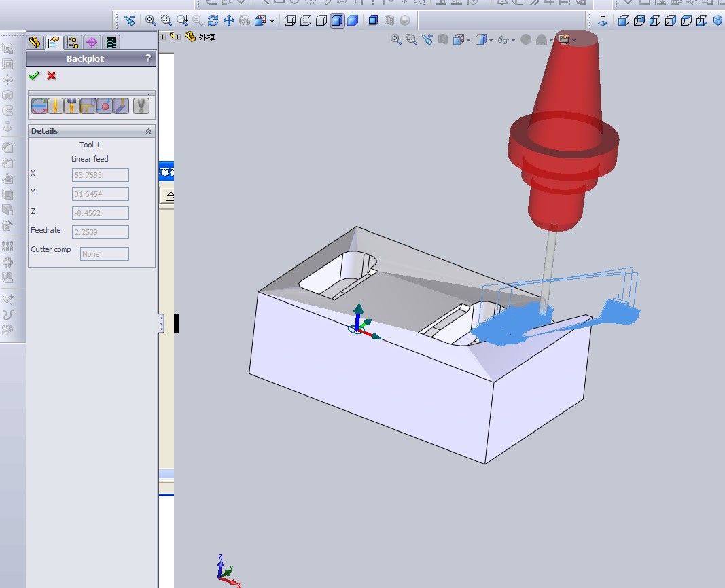This screenshot has width=725, height=588.
Task: Select the last solid blue view cube icon
Action: pos(718,20)
